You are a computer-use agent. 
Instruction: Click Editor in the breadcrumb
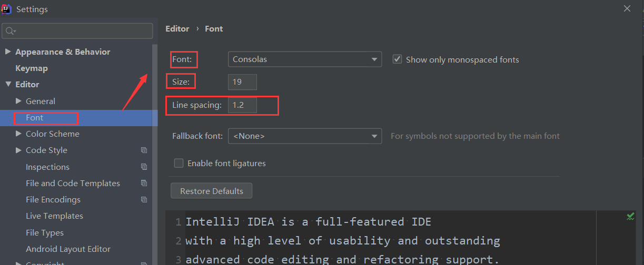[x=177, y=29]
